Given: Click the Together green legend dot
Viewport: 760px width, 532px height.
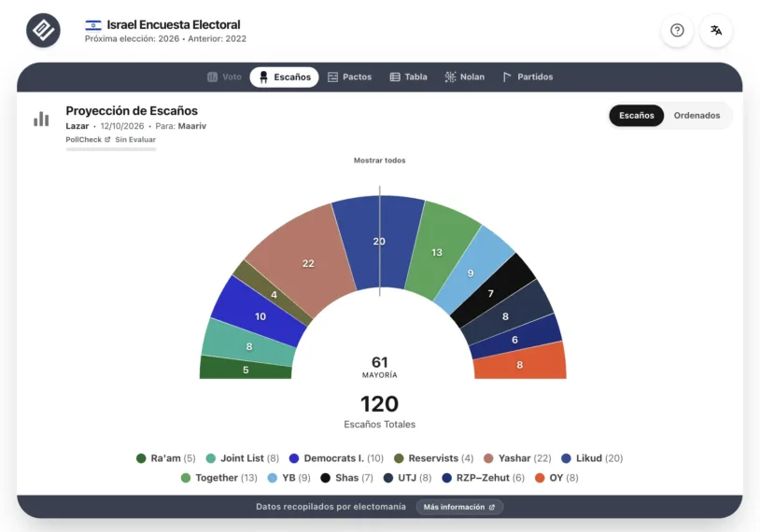Looking at the screenshot, I should [x=186, y=478].
